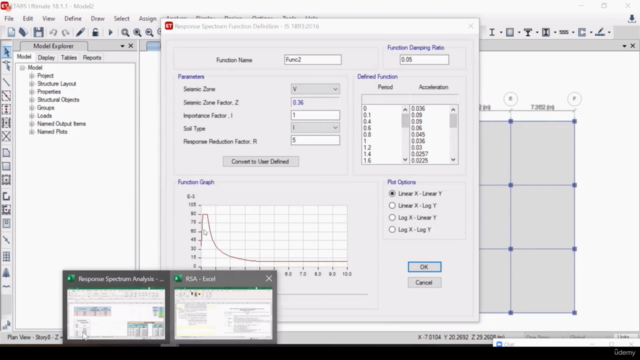640x360 pixels.
Task: Open the Model Explorer panel dropdown arrow
Action: [122, 46]
